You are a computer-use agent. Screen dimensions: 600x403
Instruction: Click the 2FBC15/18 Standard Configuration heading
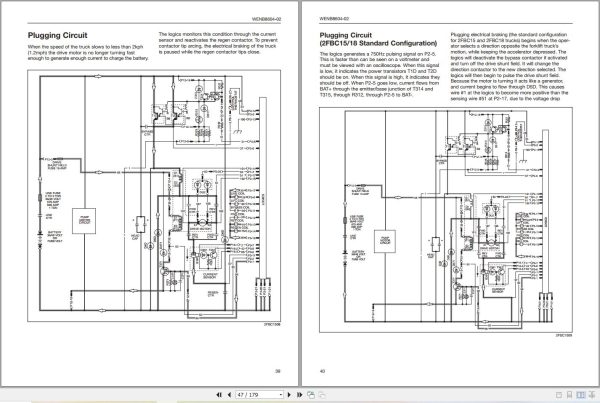point(378,43)
